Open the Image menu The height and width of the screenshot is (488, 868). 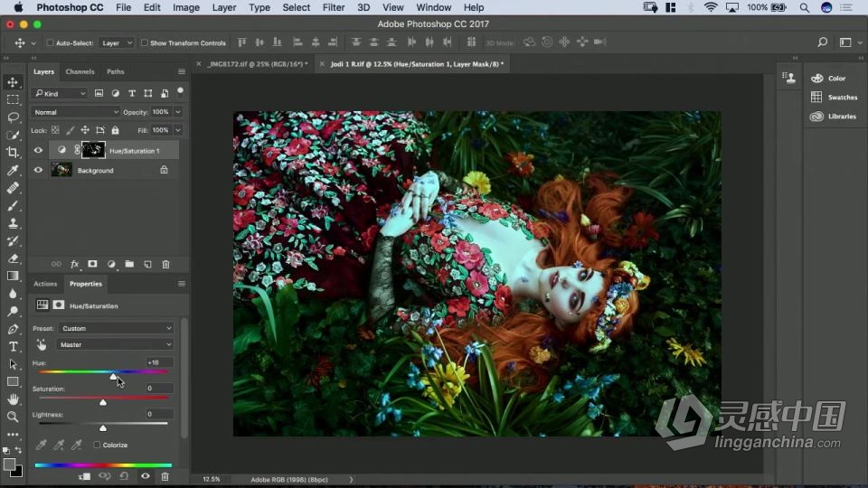click(186, 7)
